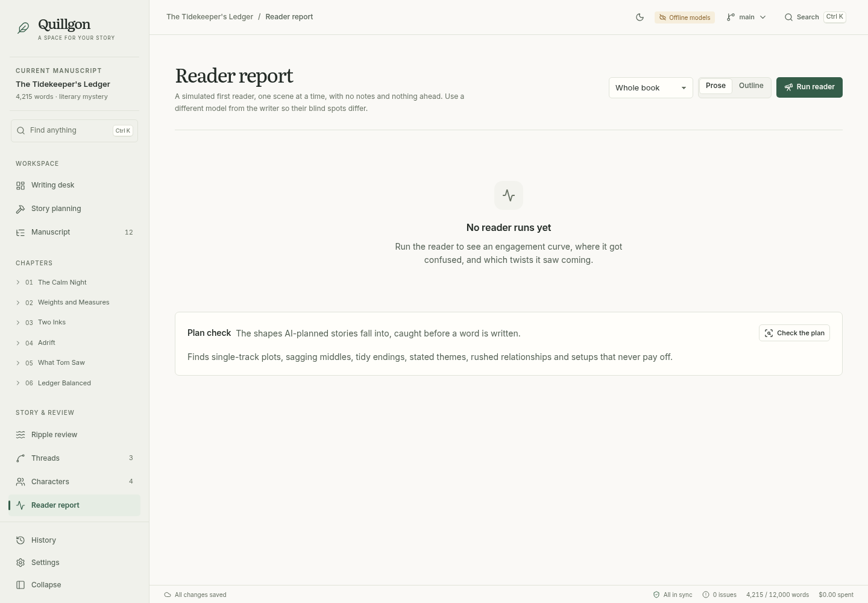Click the Check the plan button
This screenshot has height=603, width=868.
[x=794, y=333]
